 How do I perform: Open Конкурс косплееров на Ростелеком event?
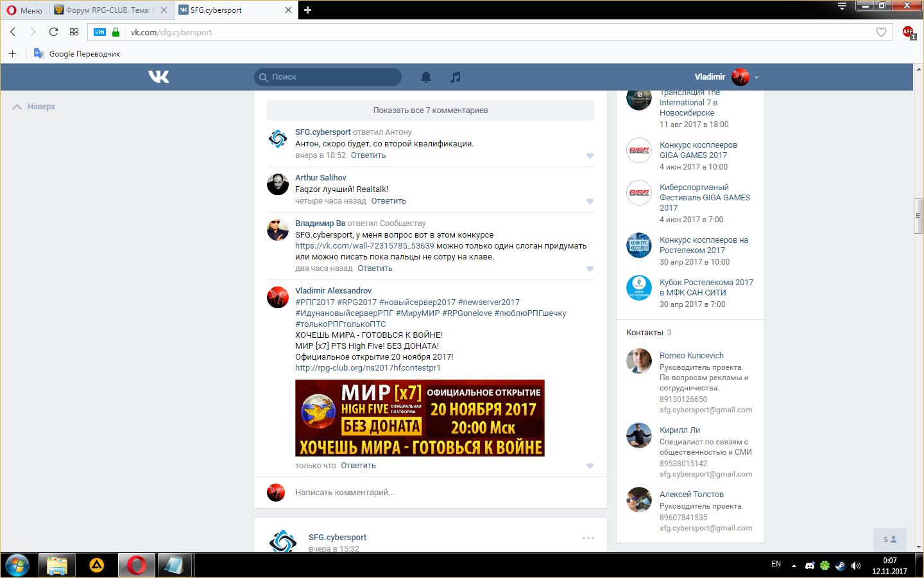click(x=704, y=245)
